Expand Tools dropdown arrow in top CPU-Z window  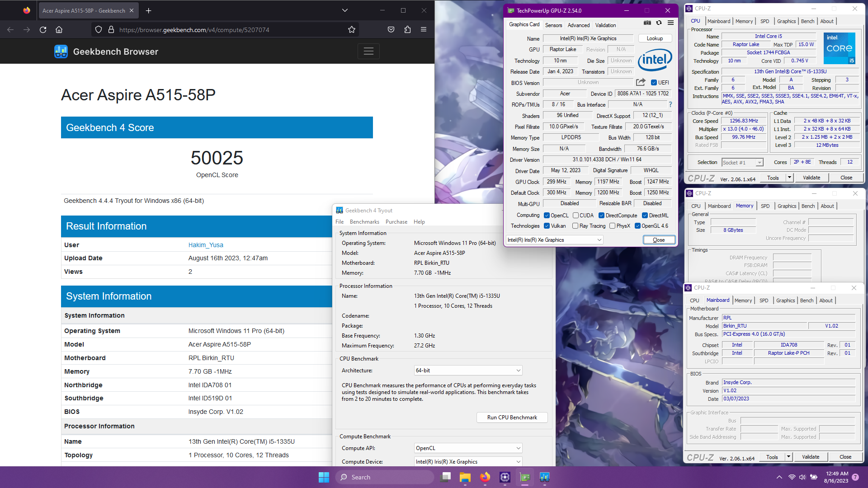[x=789, y=178]
